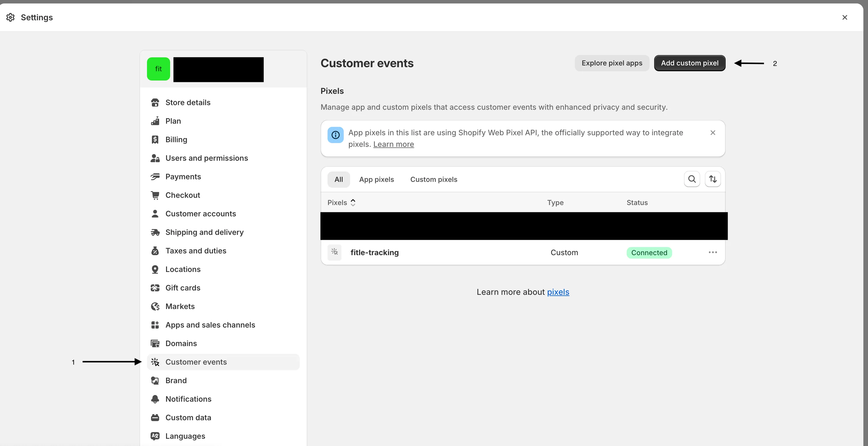This screenshot has height=446, width=868.
Task: Click the green fit store avatar
Action: click(x=158, y=69)
